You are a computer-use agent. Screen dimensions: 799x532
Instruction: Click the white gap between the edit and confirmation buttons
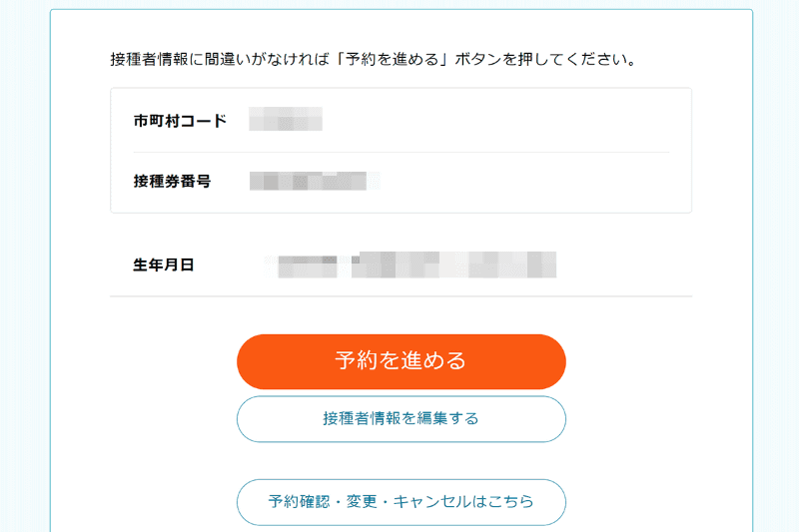coord(400,460)
